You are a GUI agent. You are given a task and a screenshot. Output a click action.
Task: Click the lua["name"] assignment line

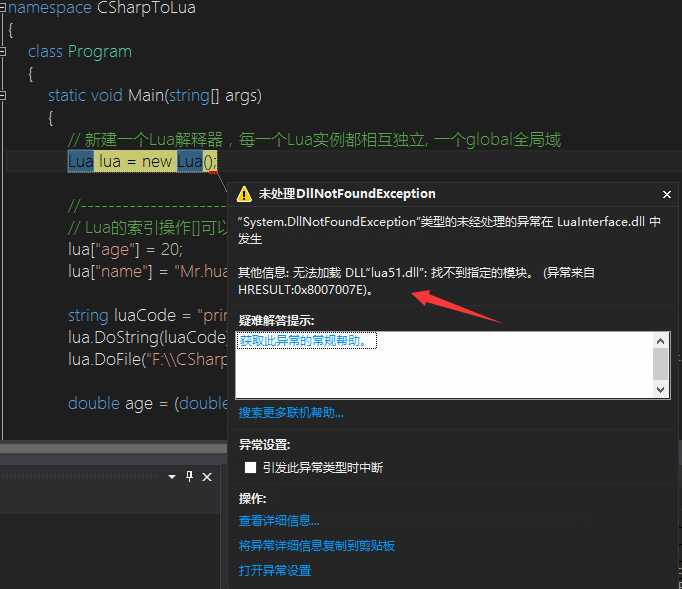pos(148,271)
